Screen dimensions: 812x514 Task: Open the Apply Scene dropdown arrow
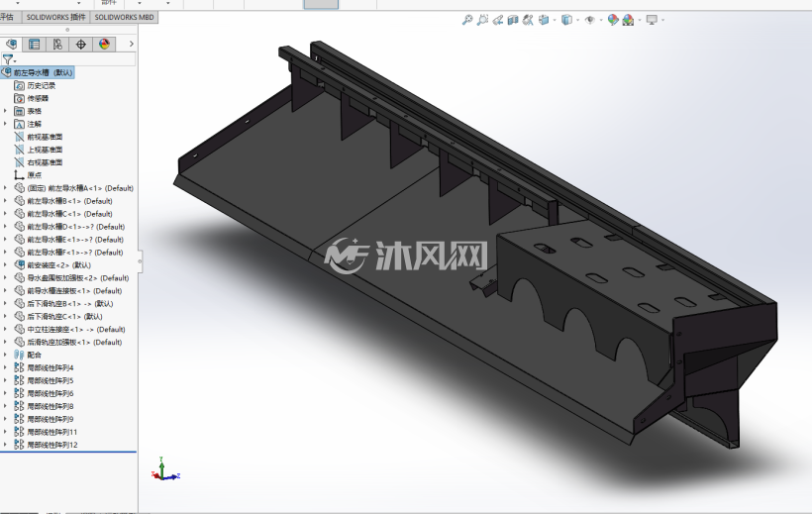click(640, 20)
